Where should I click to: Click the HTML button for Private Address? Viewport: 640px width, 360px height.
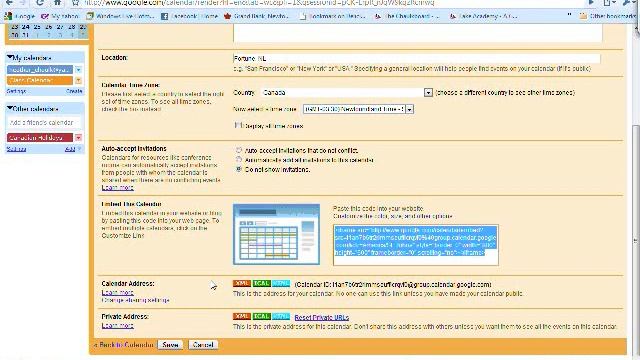point(281,316)
